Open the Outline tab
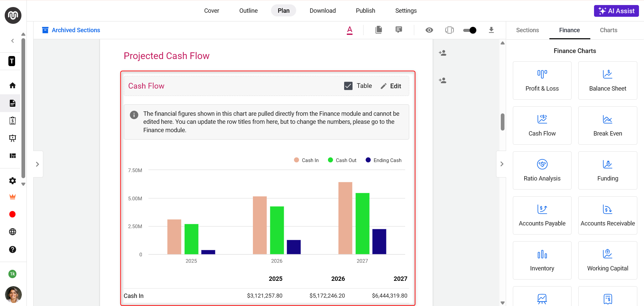The height and width of the screenshot is (306, 644). (249, 11)
